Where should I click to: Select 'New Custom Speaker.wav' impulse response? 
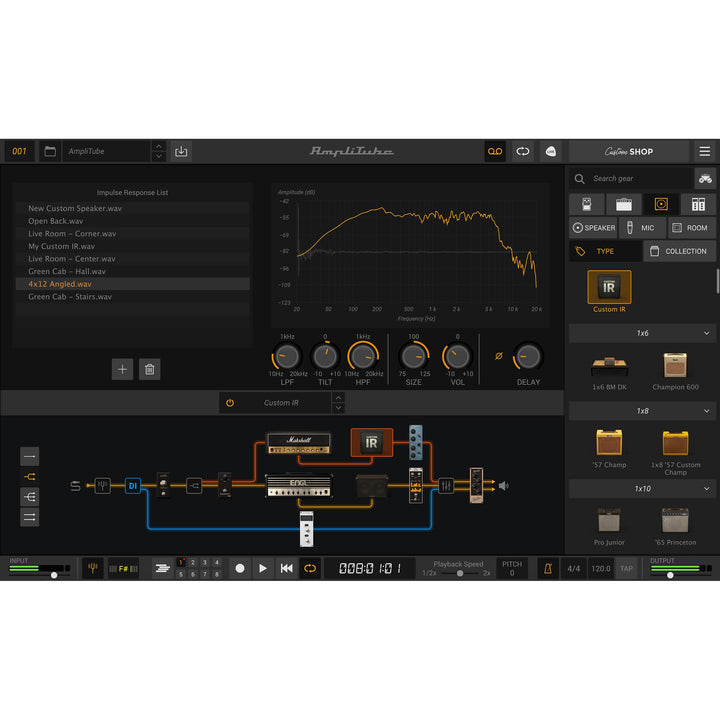point(132,208)
